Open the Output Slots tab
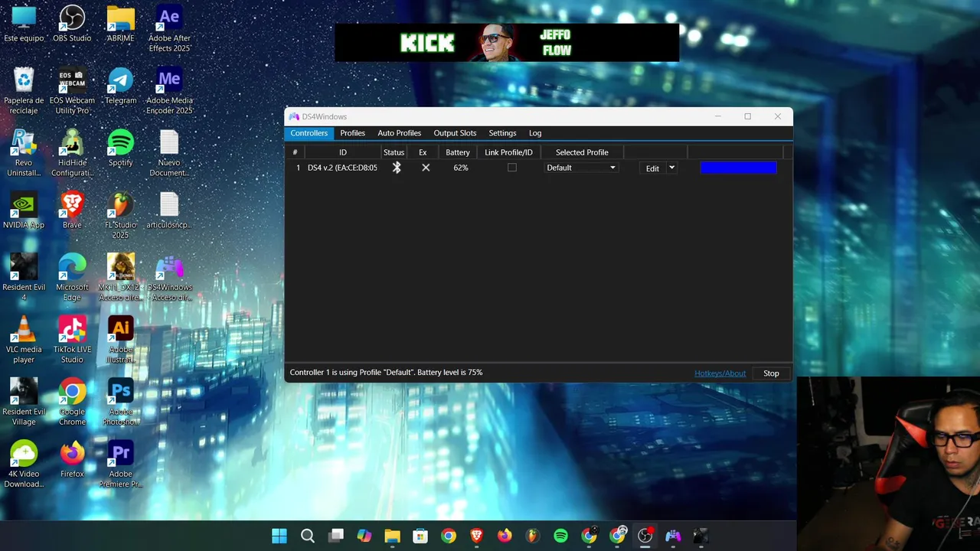980x551 pixels. coord(455,133)
